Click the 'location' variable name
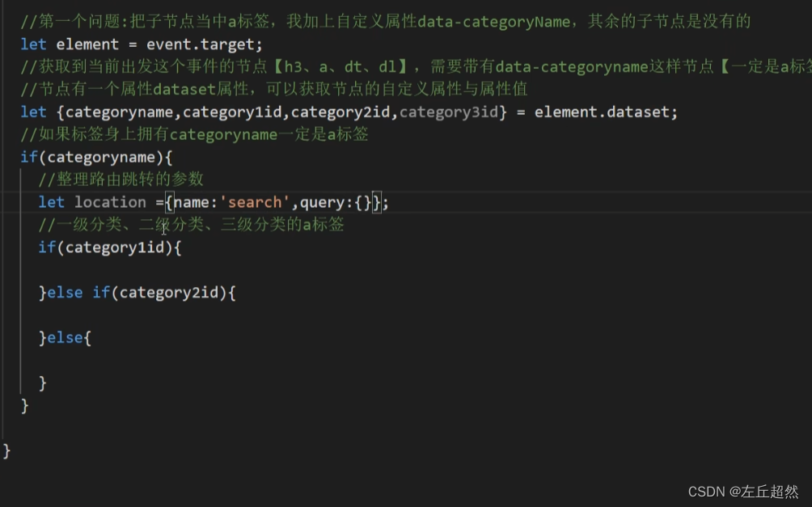The image size is (812, 507). coord(110,202)
